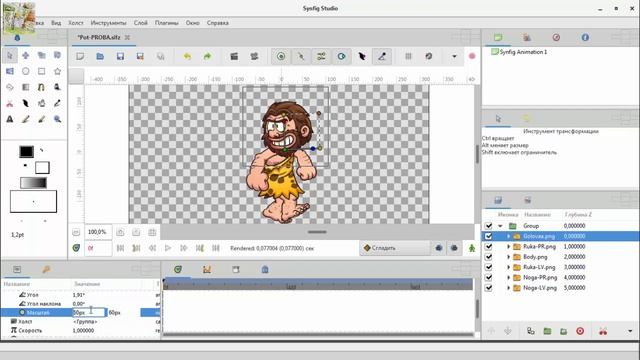Select the Zoom magnifier tool

58,119
